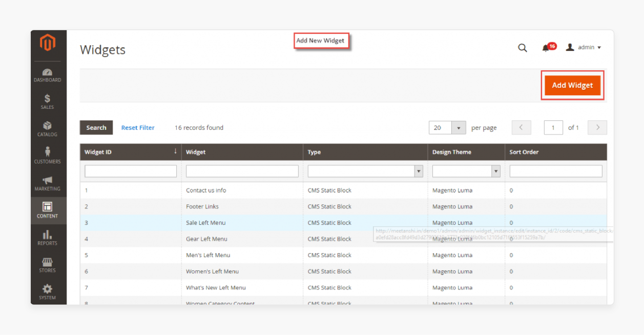644x335 pixels.
Task: Sort by Design Theme column header
Action: click(x=466, y=152)
